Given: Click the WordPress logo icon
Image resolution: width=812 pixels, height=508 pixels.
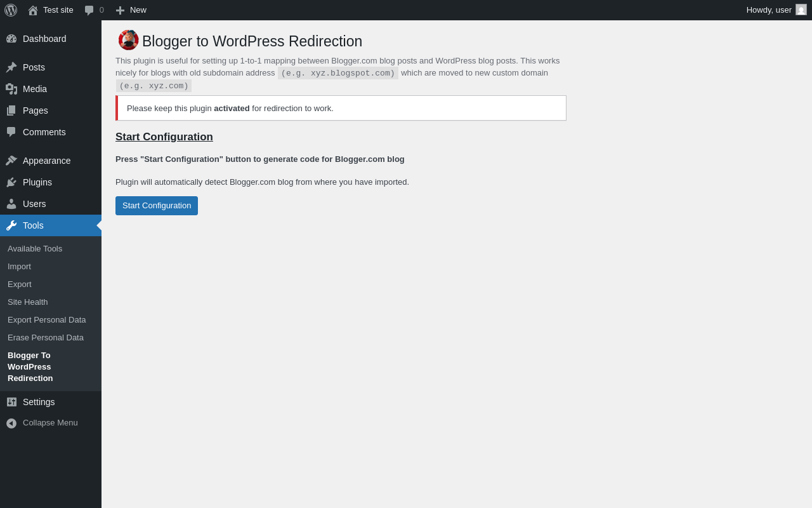Looking at the screenshot, I should click(x=11, y=10).
